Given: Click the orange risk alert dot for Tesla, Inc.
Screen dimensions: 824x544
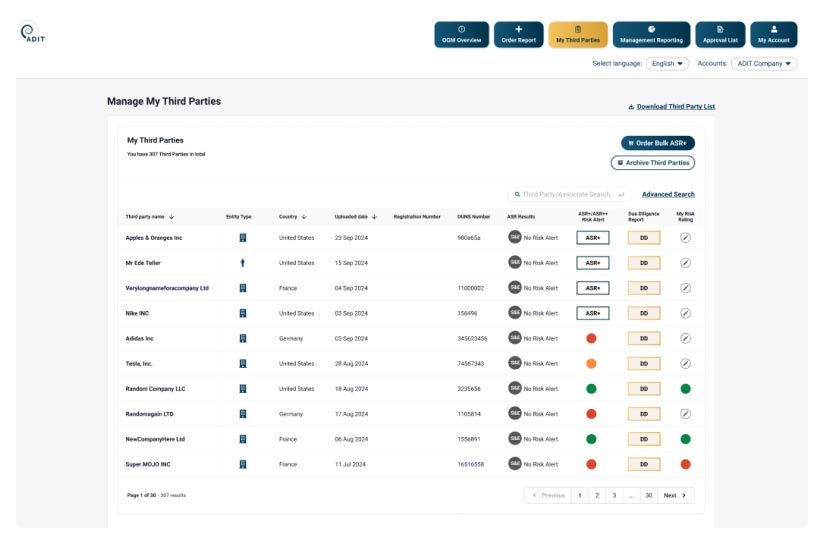Looking at the screenshot, I should pos(592,364).
